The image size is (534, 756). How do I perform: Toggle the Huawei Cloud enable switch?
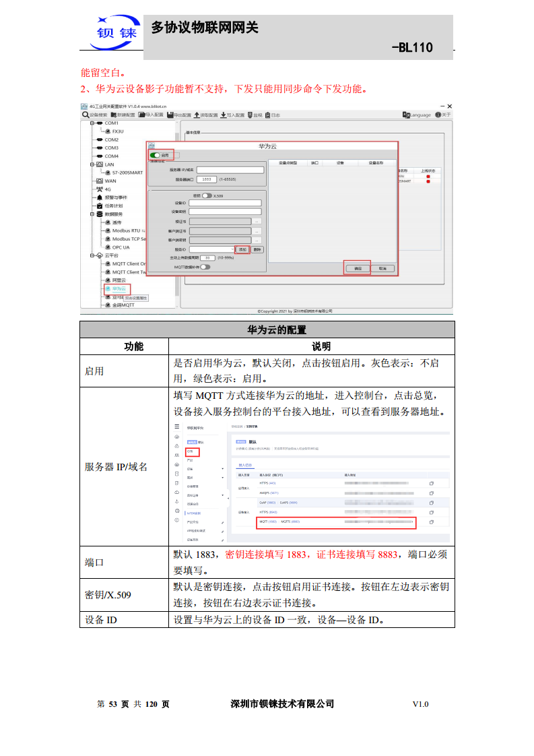tap(155, 155)
